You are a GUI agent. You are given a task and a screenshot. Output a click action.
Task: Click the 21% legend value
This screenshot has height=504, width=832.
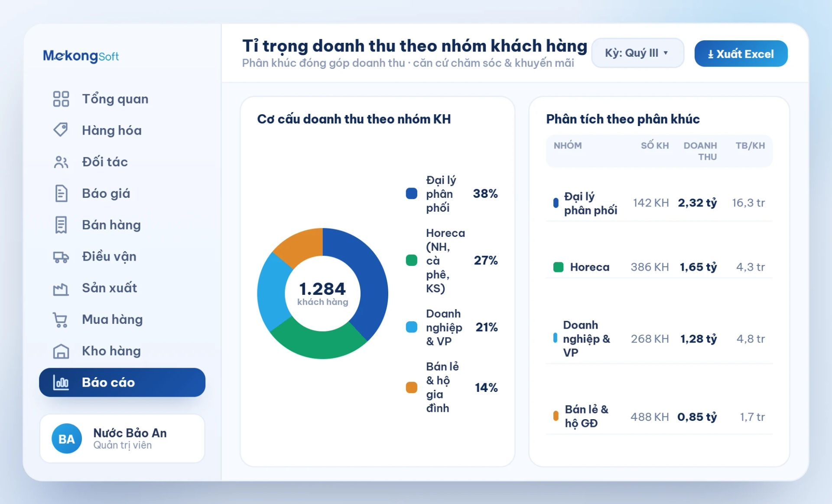(x=487, y=327)
